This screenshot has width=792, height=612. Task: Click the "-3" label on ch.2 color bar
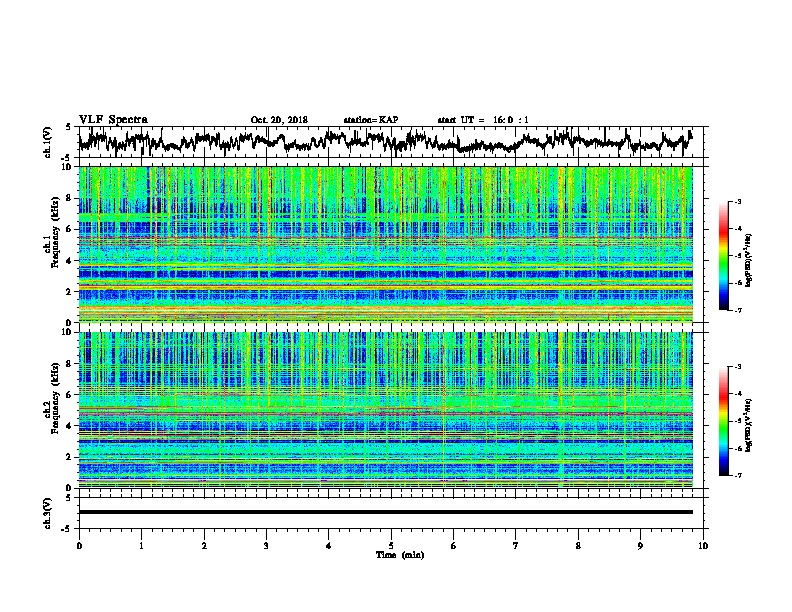coord(738,367)
